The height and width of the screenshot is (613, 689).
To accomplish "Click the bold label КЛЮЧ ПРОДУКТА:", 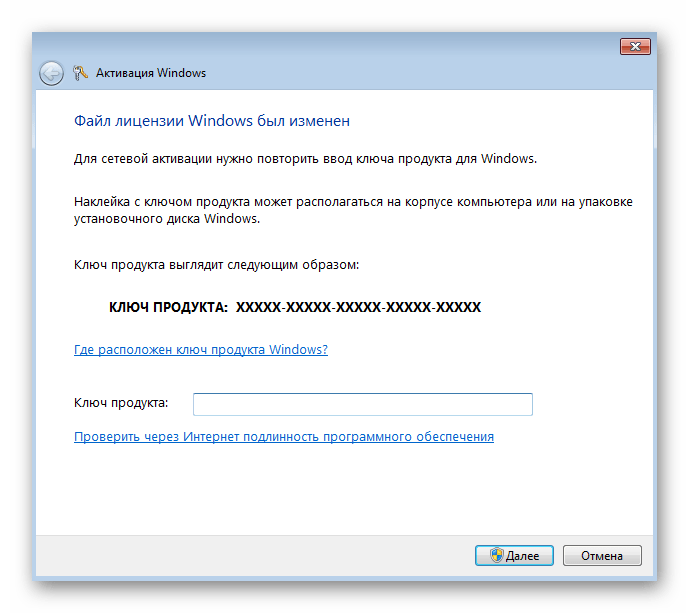I will (168, 307).
